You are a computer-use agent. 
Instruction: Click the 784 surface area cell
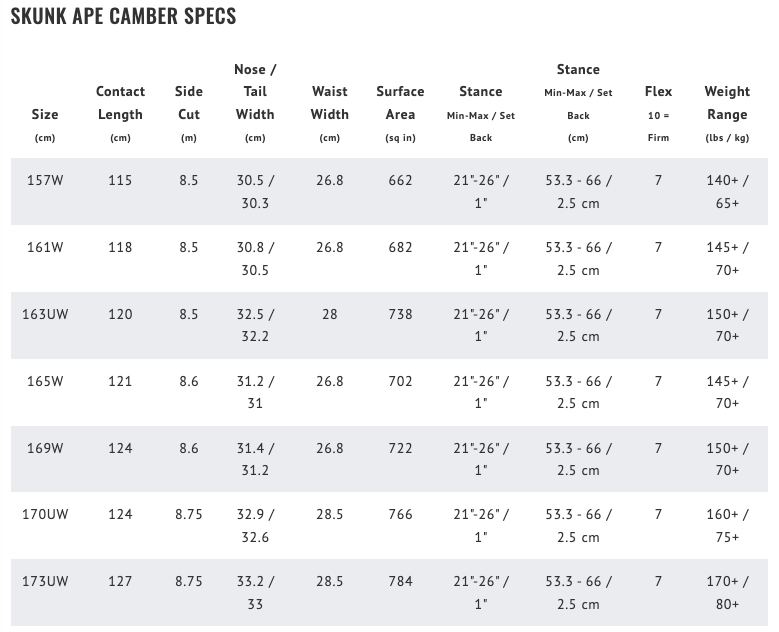click(400, 581)
